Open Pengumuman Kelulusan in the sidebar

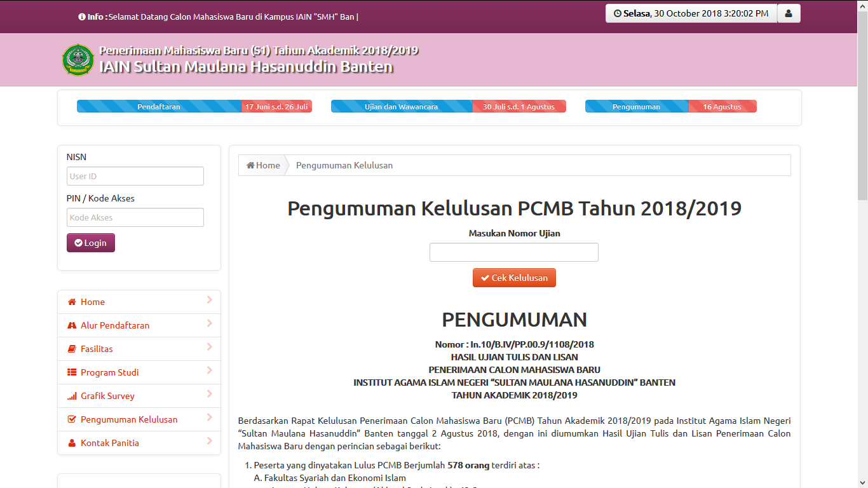click(x=139, y=419)
